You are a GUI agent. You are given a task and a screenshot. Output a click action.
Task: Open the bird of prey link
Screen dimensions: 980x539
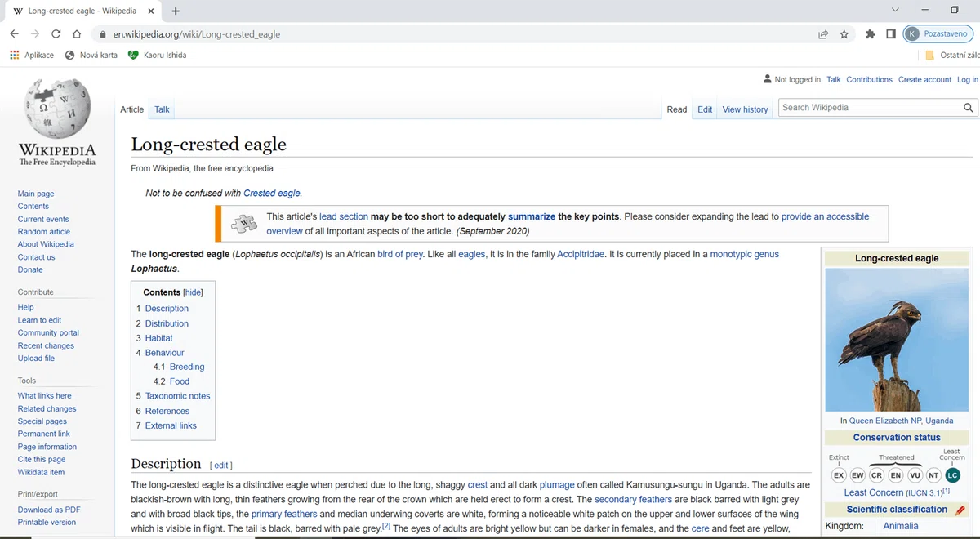click(x=400, y=254)
